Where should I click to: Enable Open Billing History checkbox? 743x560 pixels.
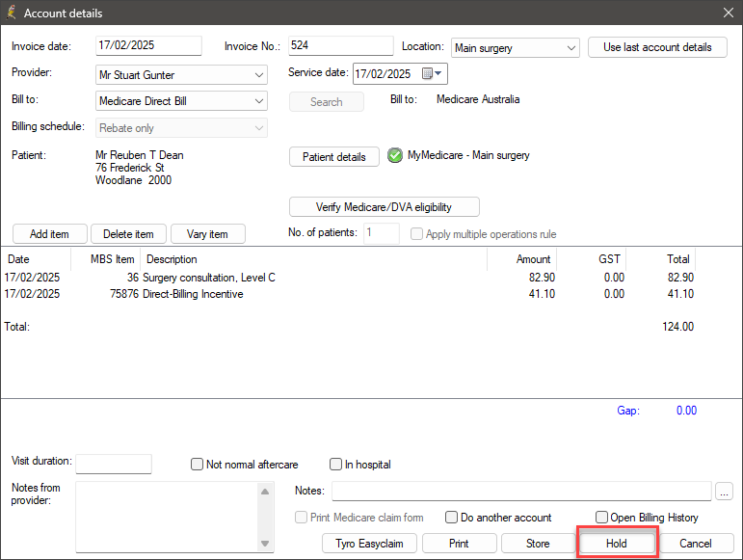click(x=601, y=517)
